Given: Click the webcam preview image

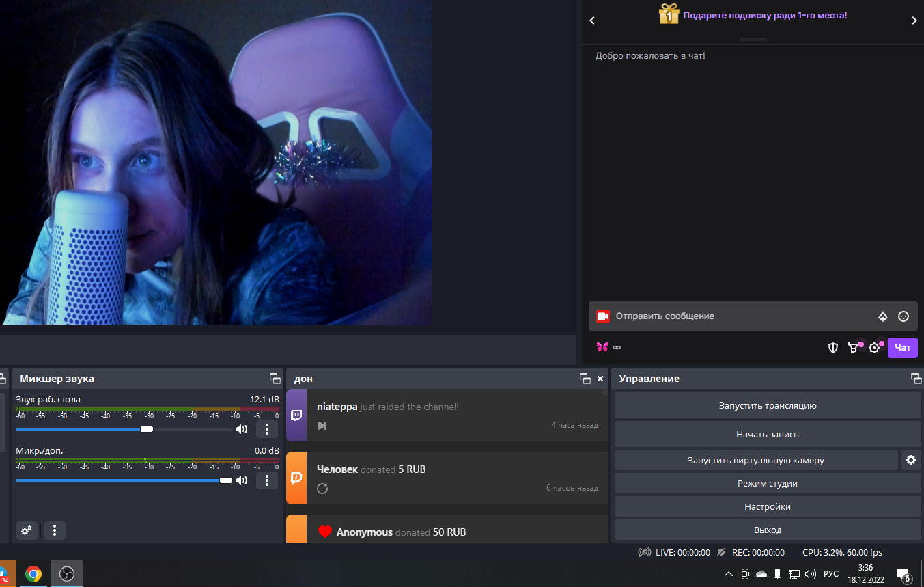Looking at the screenshot, I should (x=216, y=163).
